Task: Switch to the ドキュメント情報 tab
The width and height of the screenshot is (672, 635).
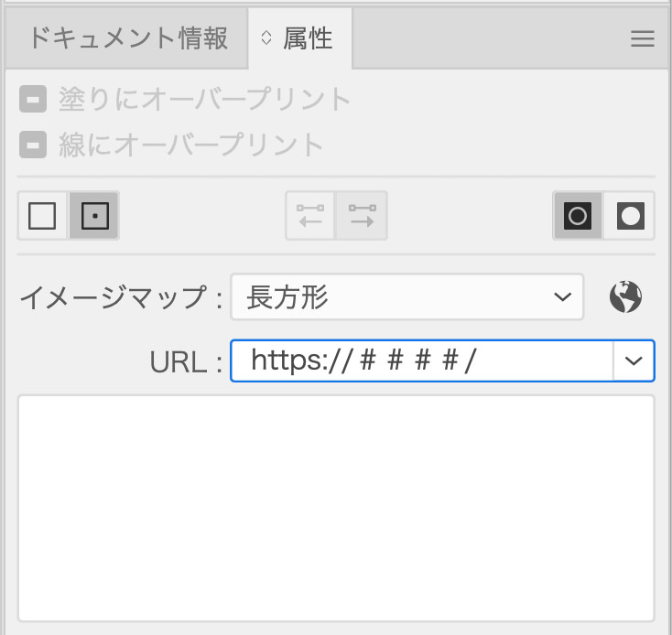Action: 126,38
